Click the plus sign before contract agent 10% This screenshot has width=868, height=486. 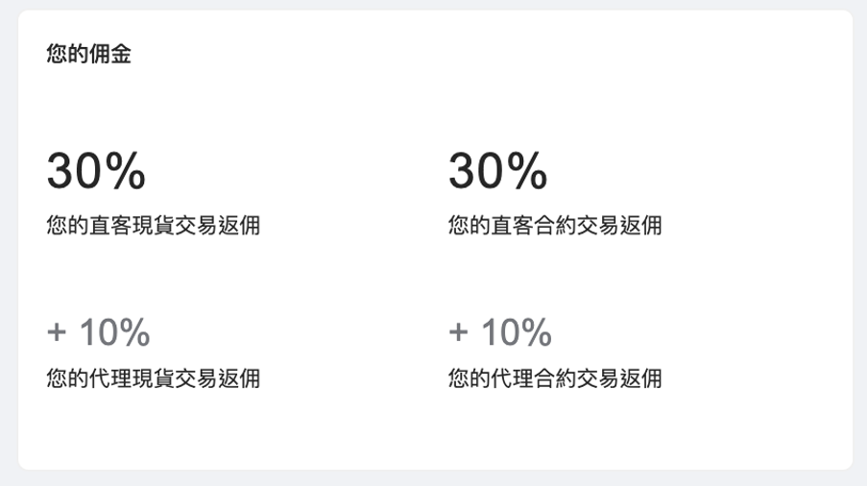[x=458, y=334]
